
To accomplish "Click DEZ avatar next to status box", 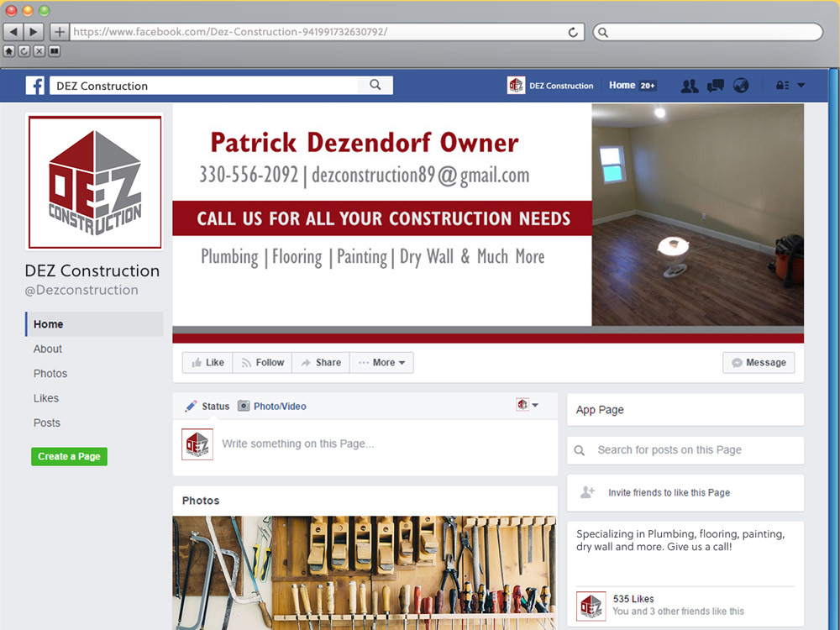I will tap(197, 444).
